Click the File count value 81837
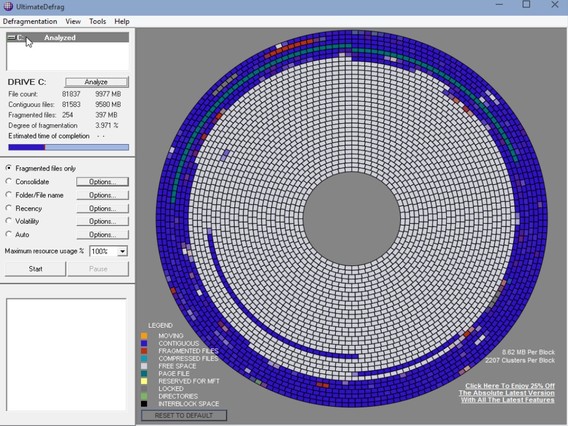 point(71,94)
